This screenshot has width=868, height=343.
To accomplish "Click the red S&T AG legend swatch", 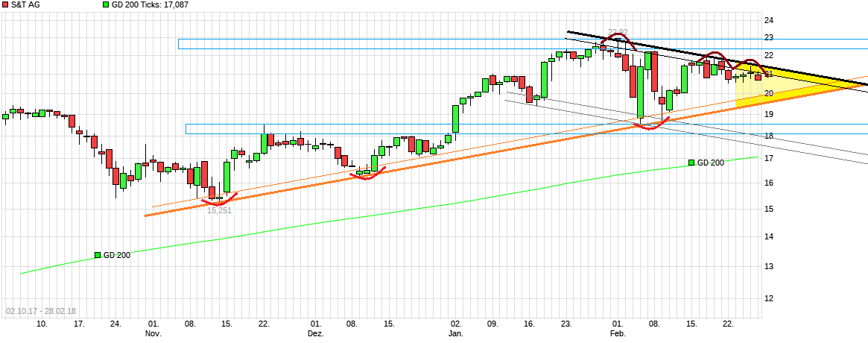I will (5, 4).
